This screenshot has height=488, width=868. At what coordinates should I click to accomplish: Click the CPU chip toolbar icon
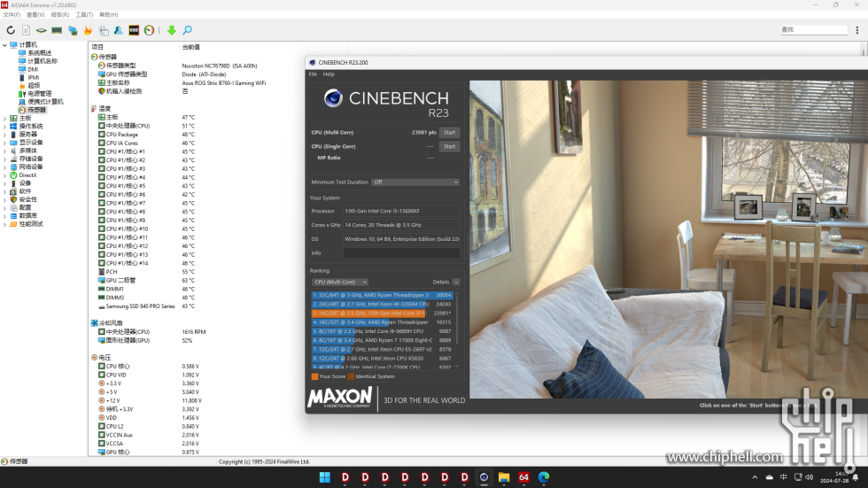tap(42, 30)
